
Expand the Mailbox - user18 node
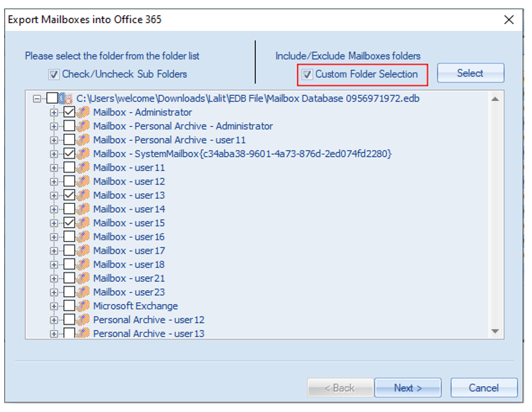(x=53, y=264)
